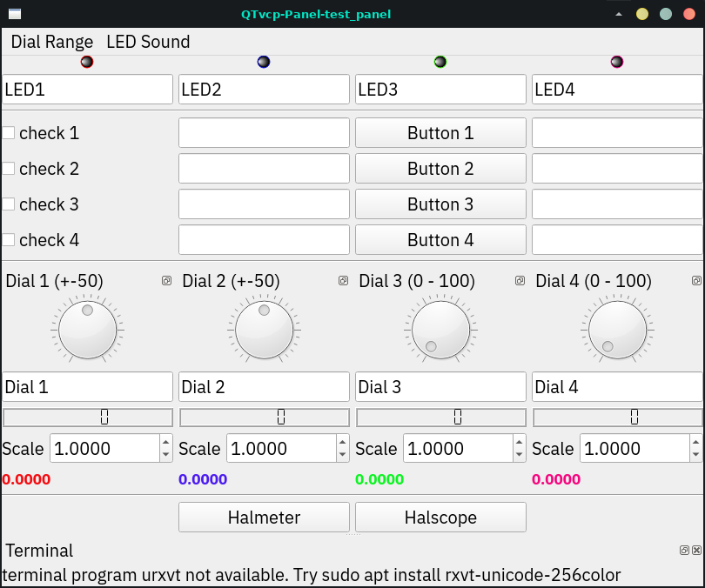The width and height of the screenshot is (705, 588).
Task: Click the Dial 3 slider handle
Action: pyautogui.click(x=458, y=418)
